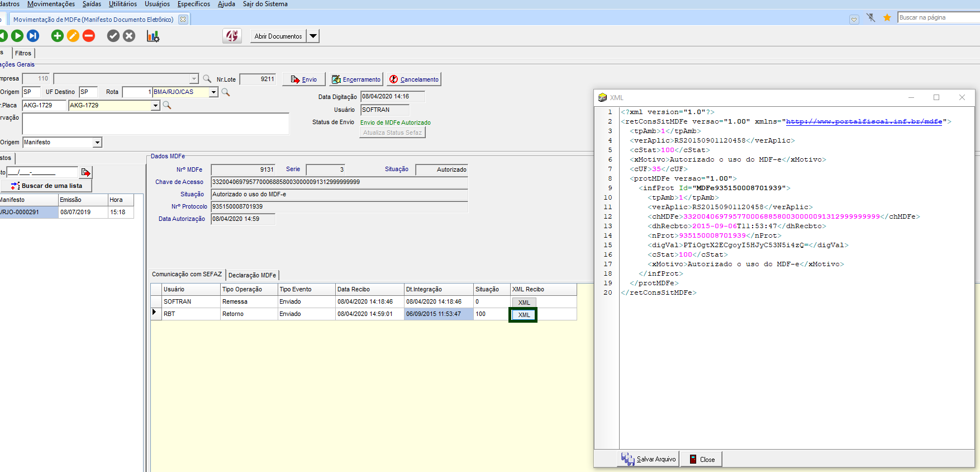Image resolution: width=980 pixels, height=472 pixels.
Task: Click the gray X cancel icon
Action: click(x=129, y=36)
